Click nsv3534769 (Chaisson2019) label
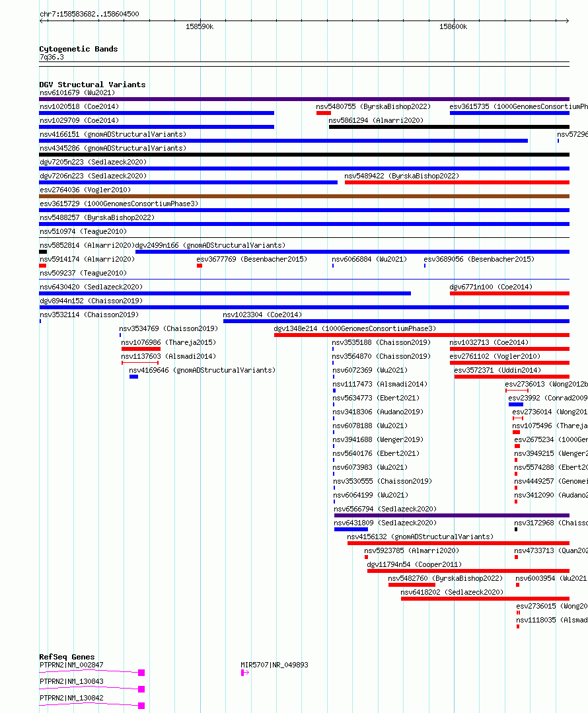 click(x=168, y=328)
